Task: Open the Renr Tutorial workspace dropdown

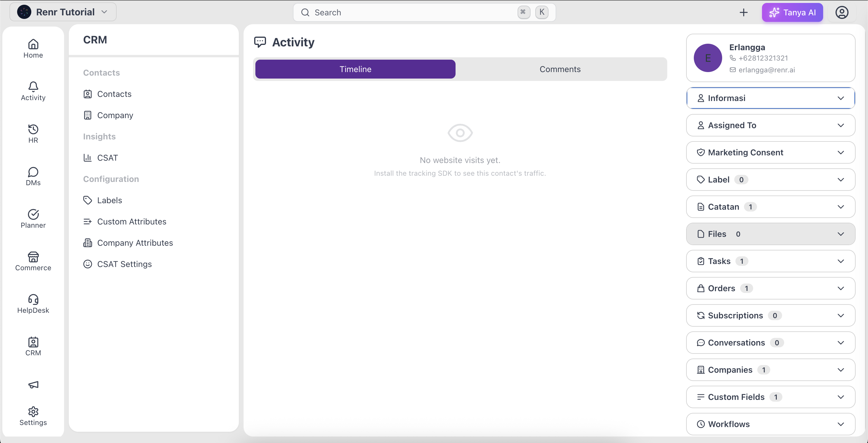Action: click(x=63, y=12)
